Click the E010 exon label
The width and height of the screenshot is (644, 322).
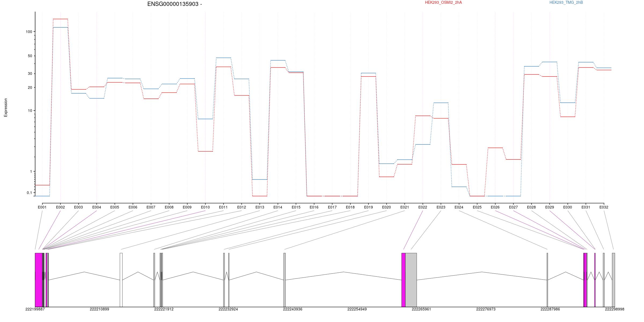(x=205, y=207)
